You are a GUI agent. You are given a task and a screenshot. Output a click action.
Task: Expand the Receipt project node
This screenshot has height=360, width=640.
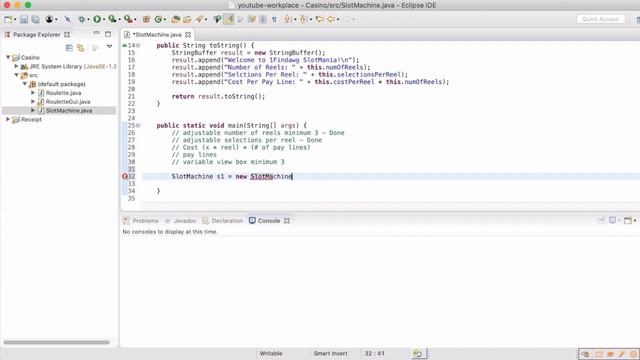8,119
